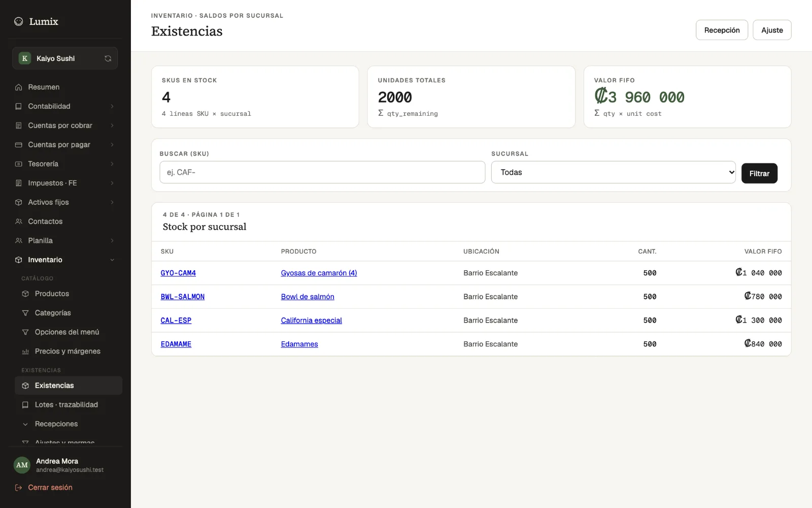This screenshot has width=812, height=508.
Task: Click the Precios y márgenes chart icon
Action: pos(25,352)
